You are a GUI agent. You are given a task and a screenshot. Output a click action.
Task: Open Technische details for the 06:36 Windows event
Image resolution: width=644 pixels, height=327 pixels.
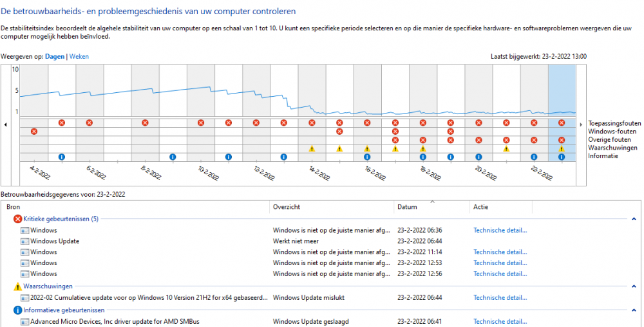click(x=500, y=230)
